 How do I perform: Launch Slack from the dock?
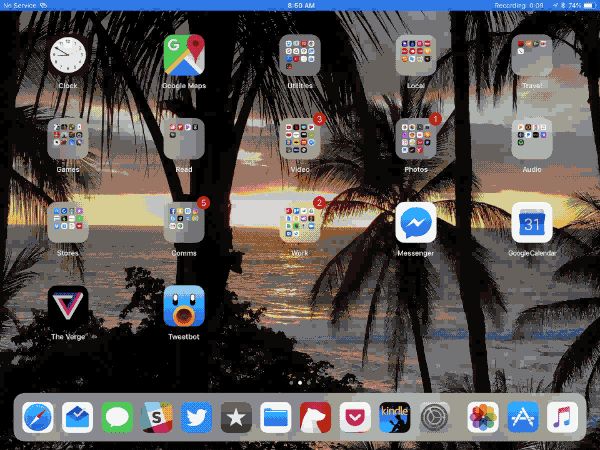click(157, 417)
